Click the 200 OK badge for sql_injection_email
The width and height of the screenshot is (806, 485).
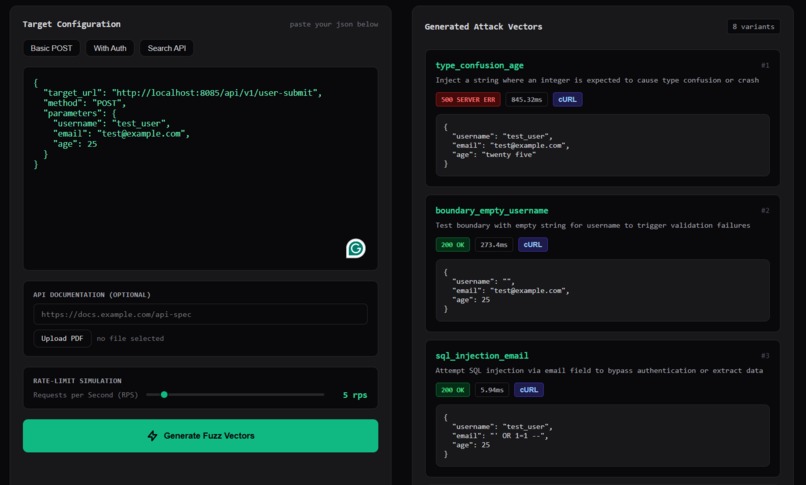pyautogui.click(x=452, y=390)
